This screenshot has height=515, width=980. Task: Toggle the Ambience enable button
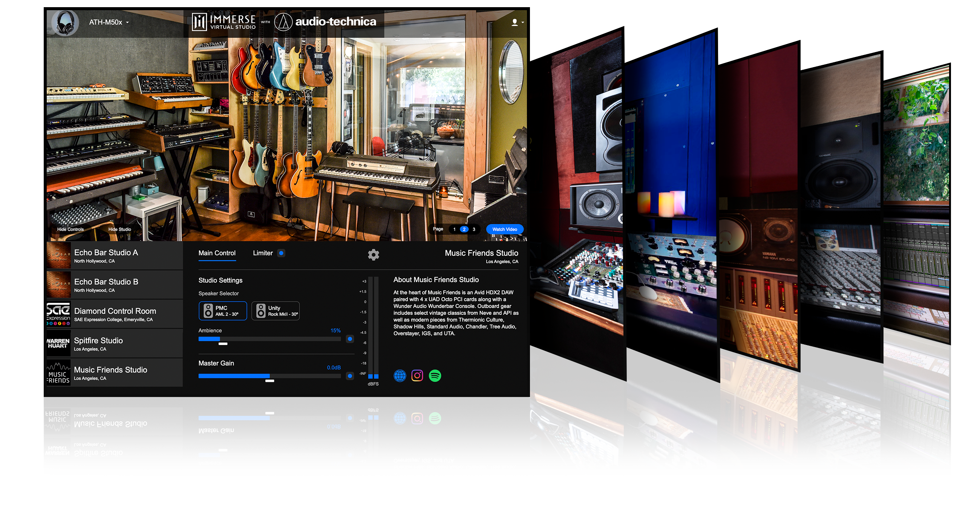(350, 339)
